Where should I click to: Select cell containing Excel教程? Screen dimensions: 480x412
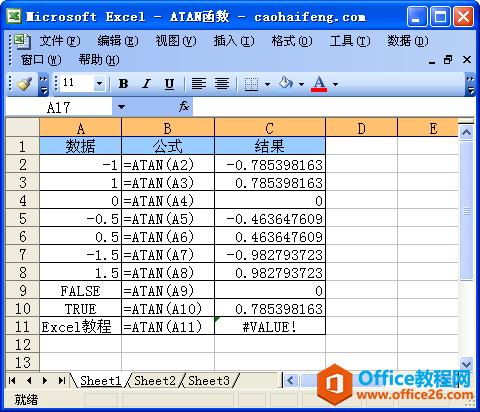coord(80,326)
